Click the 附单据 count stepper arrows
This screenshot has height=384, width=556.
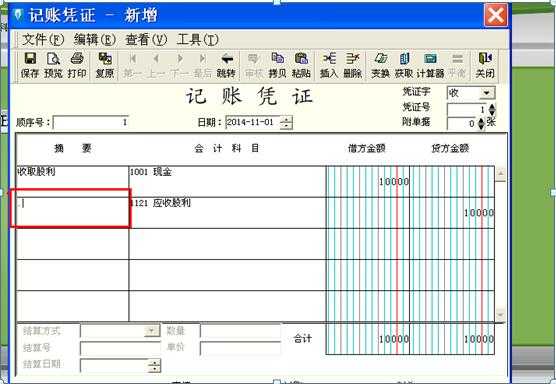coord(481,124)
